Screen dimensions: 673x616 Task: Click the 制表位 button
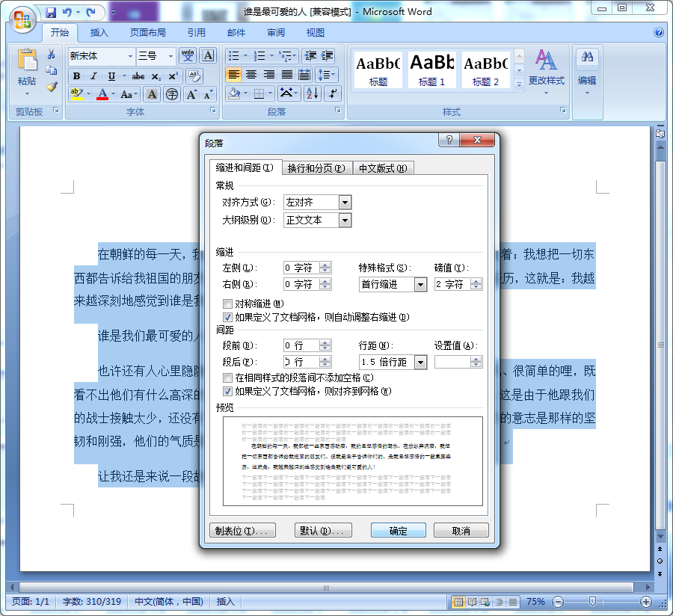242,531
